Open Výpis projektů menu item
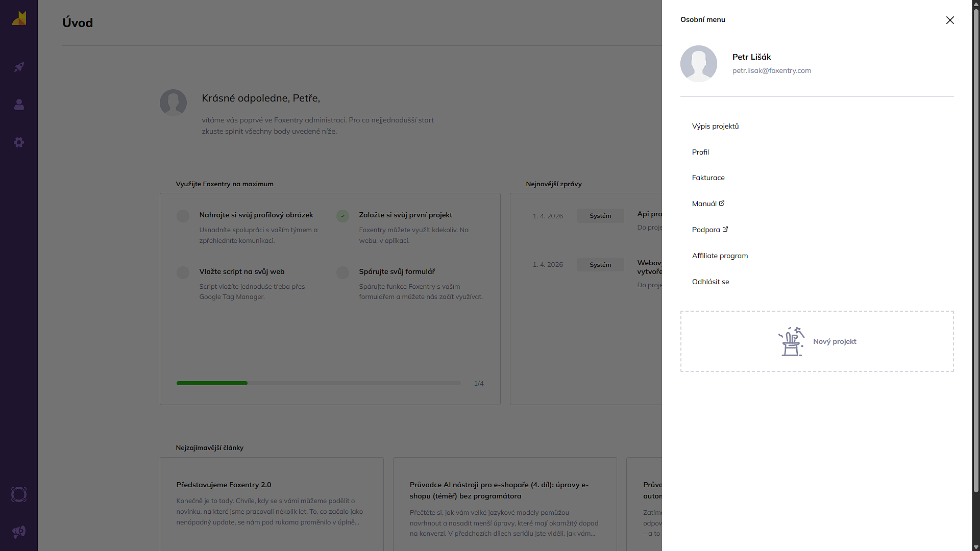The height and width of the screenshot is (551, 980). 715,126
